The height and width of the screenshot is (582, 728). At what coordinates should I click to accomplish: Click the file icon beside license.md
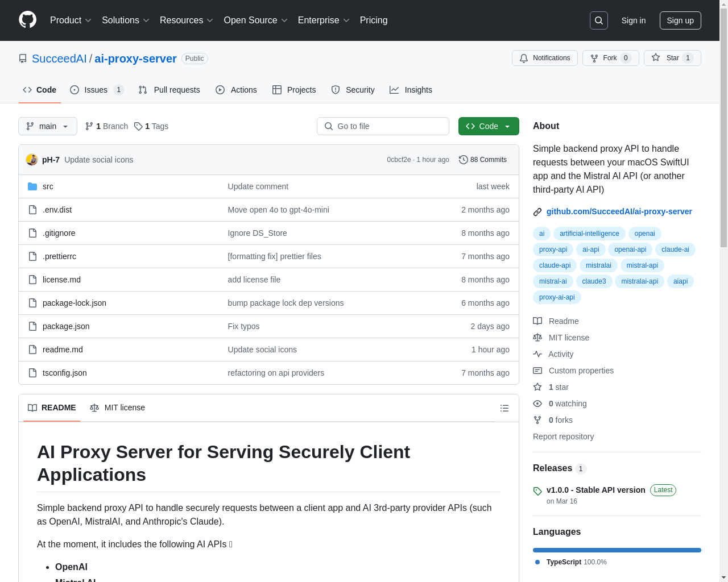click(x=32, y=280)
